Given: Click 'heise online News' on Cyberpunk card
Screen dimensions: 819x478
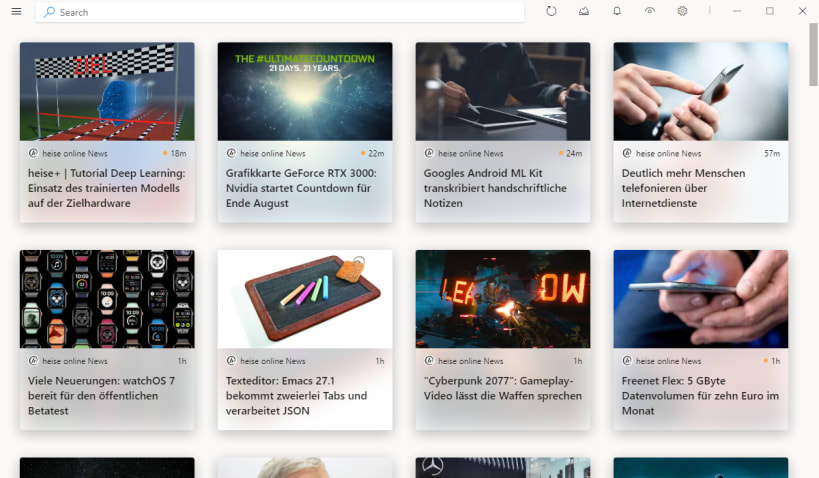Looking at the screenshot, I should [x=471, y=361].
